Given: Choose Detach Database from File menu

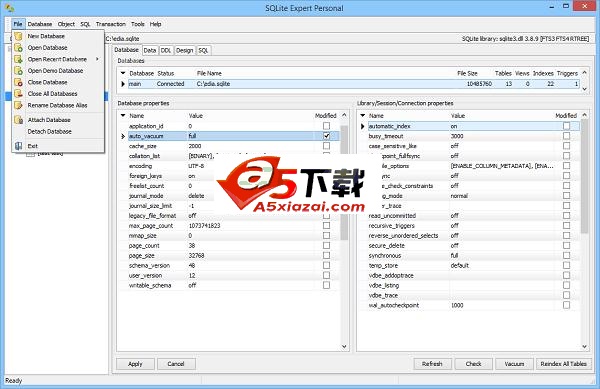Looking at the screenshot, I should 49,131.
